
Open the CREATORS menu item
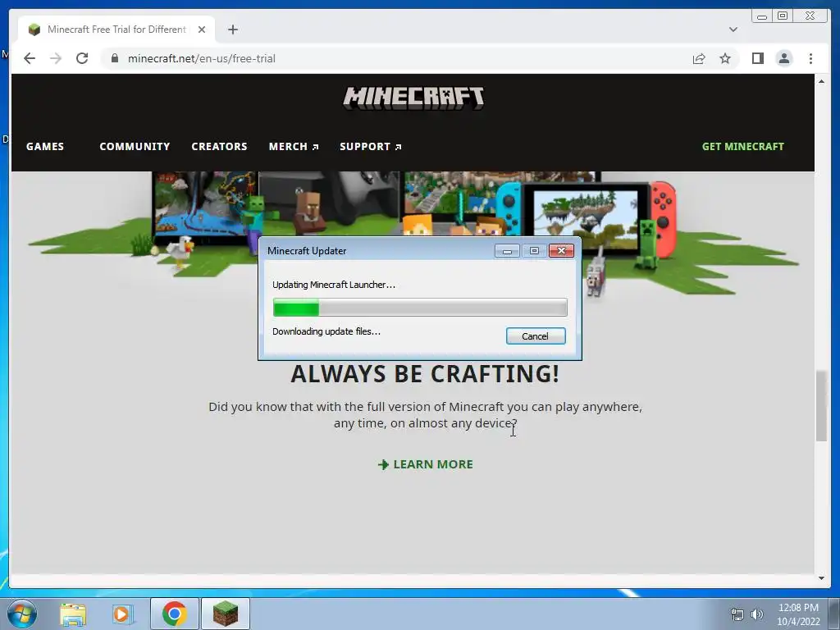[219, 146]
